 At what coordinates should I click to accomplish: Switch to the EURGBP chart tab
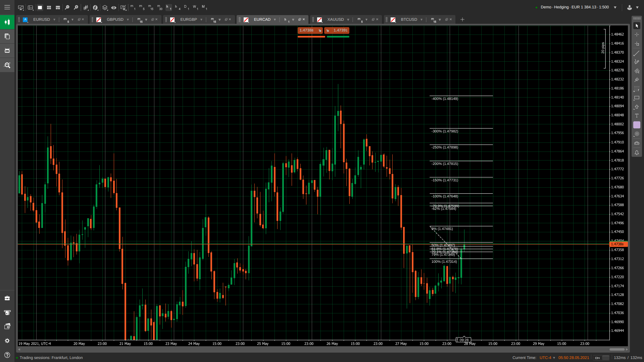point(189,19)
